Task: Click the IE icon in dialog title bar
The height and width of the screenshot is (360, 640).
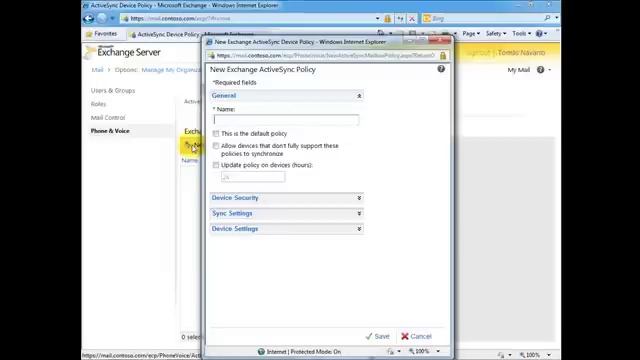Action: point(209,42)
